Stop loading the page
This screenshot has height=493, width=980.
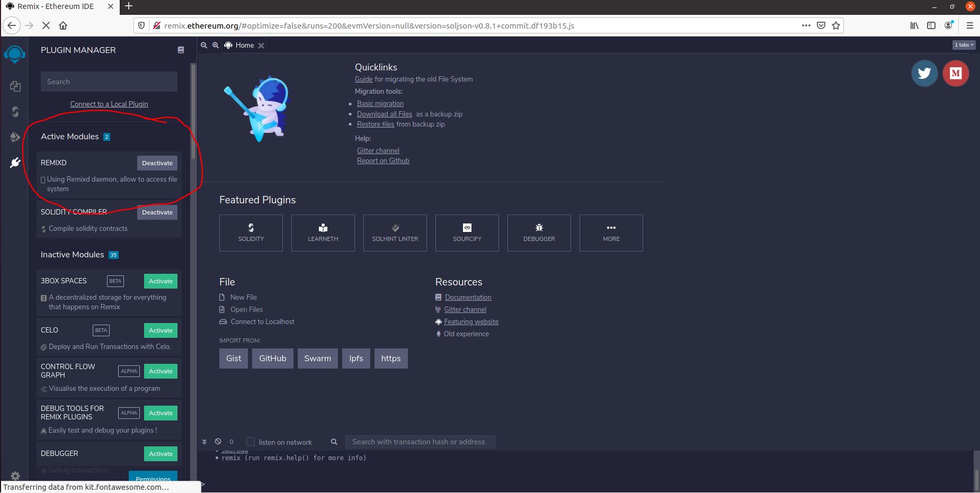(x=46, y=25)
